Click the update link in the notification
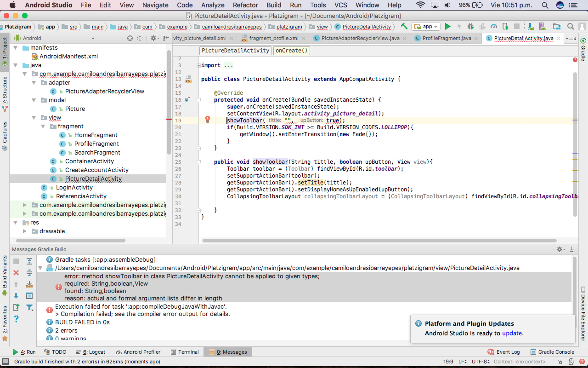This screenshot has height=368, width=588. point(512,333)
